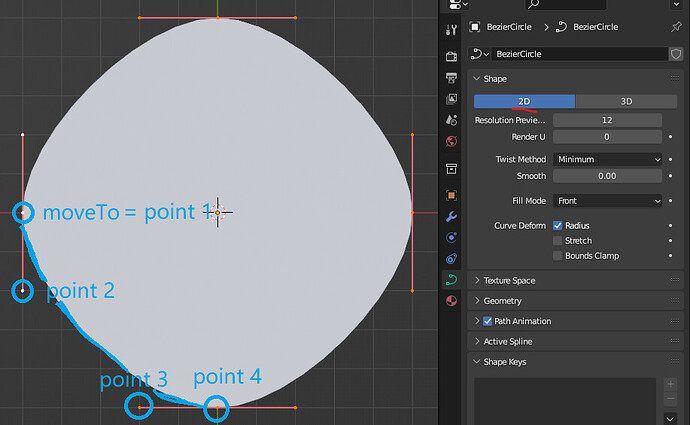Toggle the pin icon in properties header
The width and height of the screenshot is (690, 425).
tap(676, 27)
